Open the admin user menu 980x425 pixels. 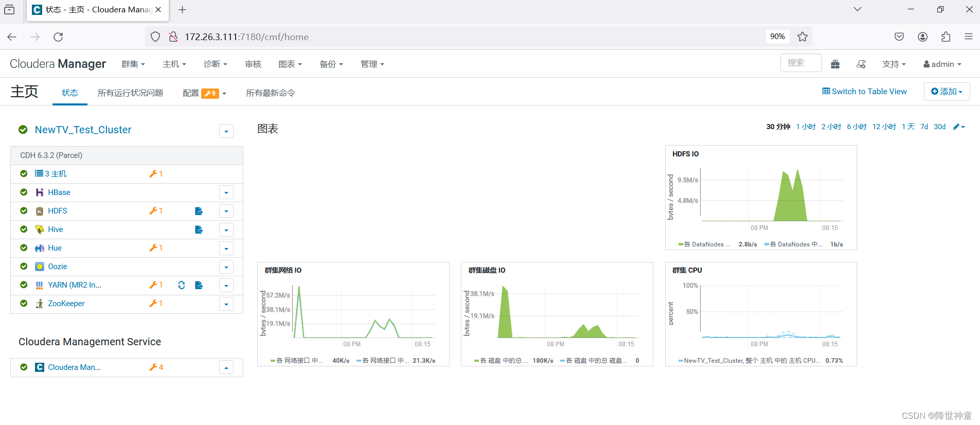(x=942, y=64)
